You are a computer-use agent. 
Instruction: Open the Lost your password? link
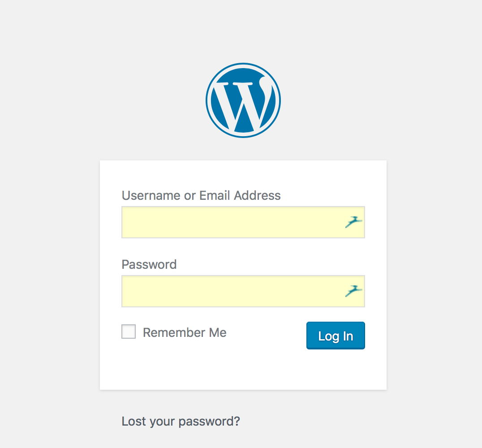coord(181,421)
